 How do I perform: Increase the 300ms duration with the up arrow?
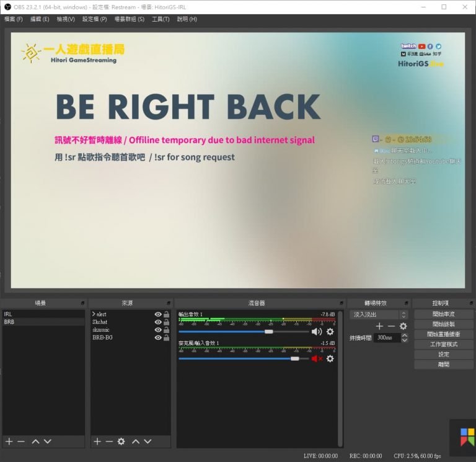(x=404, y=335)
